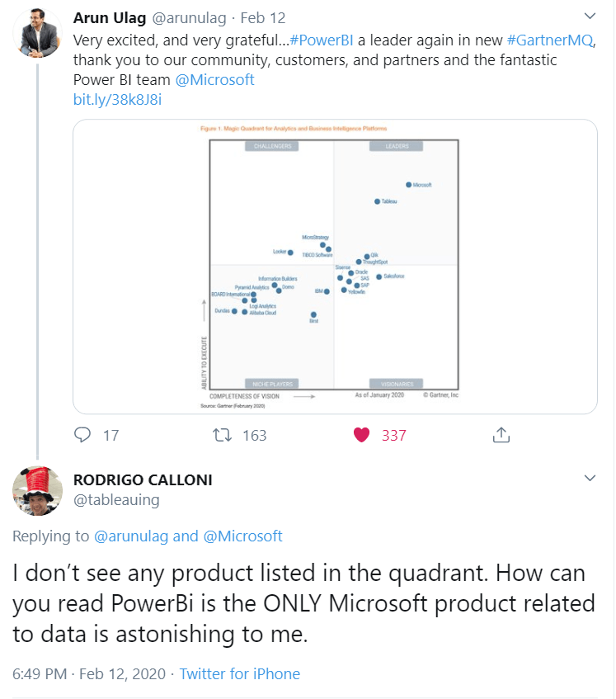
Task: Open the #GartnerMQ hashtag
Action: click(550, 40)
